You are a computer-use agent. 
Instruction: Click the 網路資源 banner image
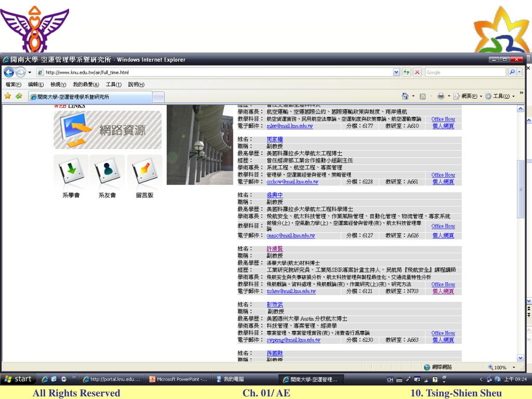click(x=108, y=130)
